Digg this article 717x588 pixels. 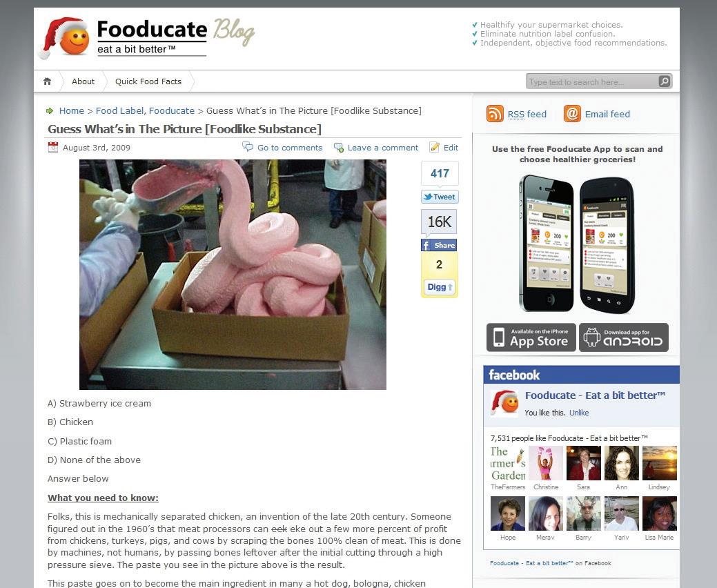(440, 287)
